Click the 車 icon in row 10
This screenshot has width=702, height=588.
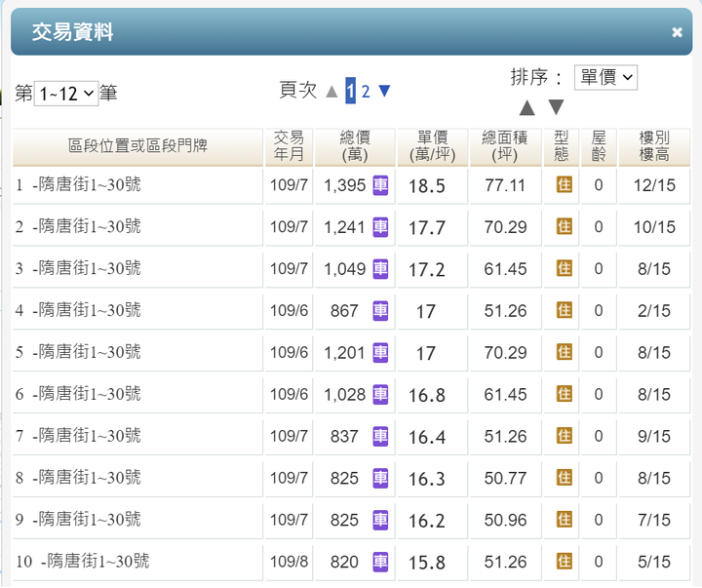pyautogui.click(x=380, y=562)
